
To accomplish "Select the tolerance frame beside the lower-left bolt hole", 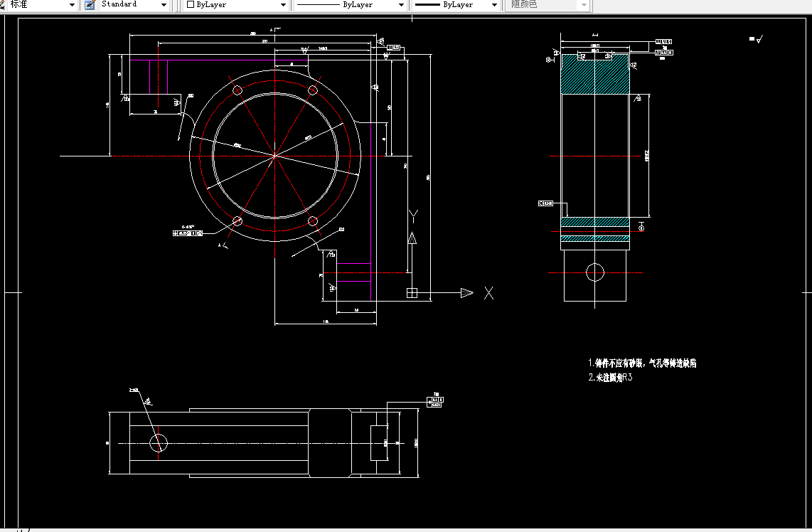I will (x=188, y=233).
